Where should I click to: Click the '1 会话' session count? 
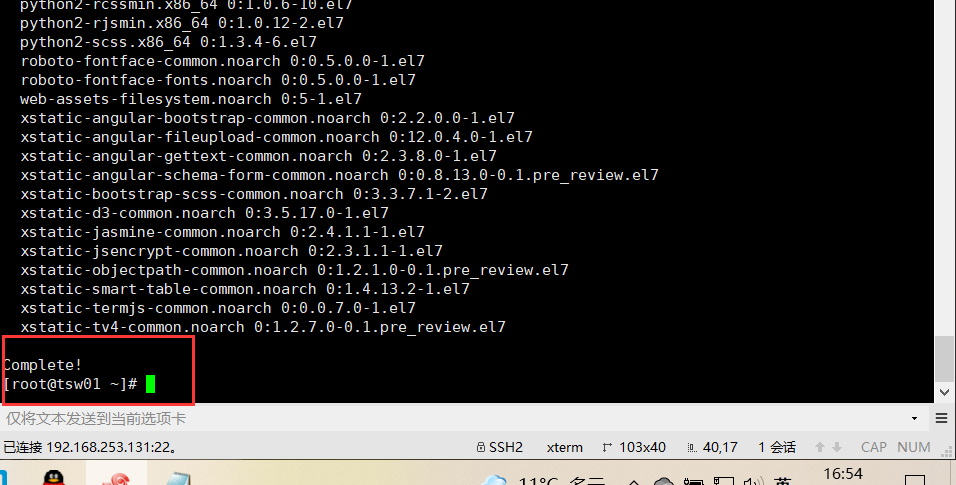tap(777, 447)
